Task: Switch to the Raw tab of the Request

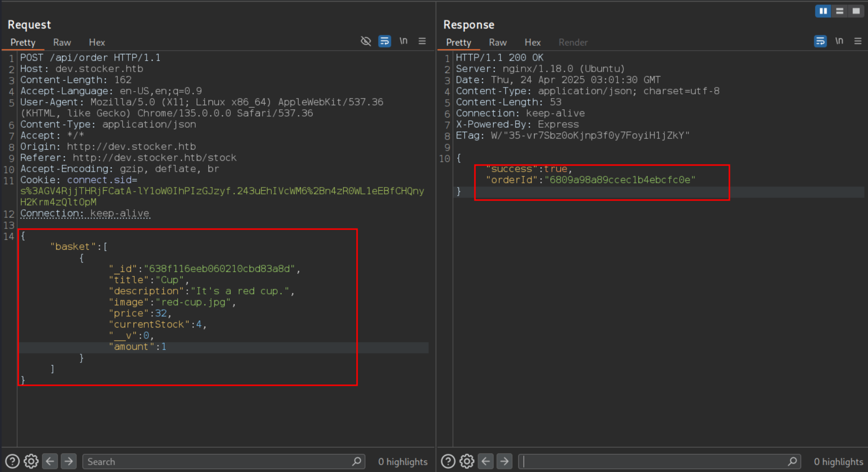Action: [x=62, y=42]
